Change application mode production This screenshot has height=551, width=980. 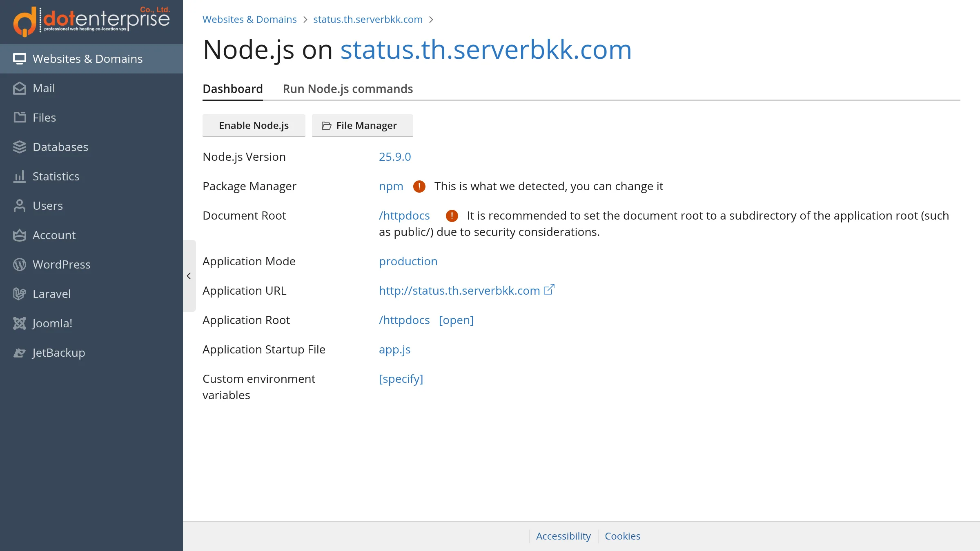point(408,261)
